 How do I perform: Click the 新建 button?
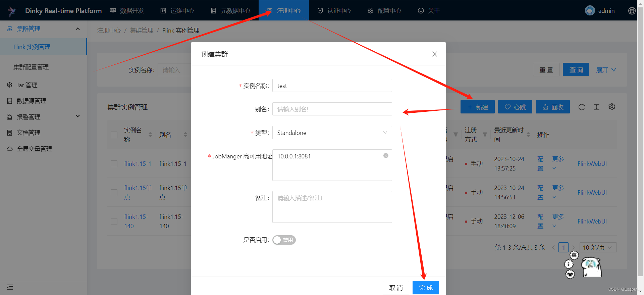click(478, 107)
